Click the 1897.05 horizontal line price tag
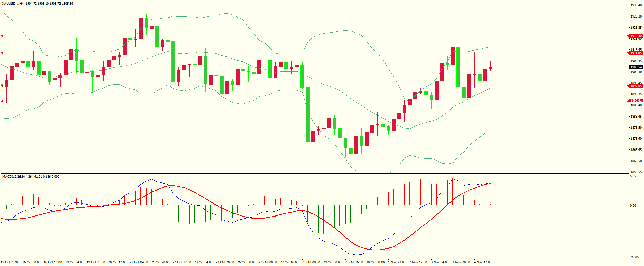Viewport: 644px width, 266px height. [636, 86]
